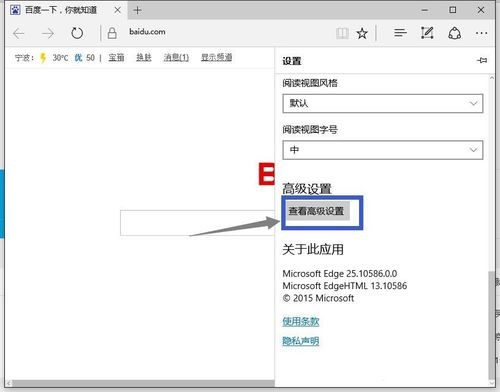Click the Baidu search input box
Screen dimensions: 500x392
(197, 223)
